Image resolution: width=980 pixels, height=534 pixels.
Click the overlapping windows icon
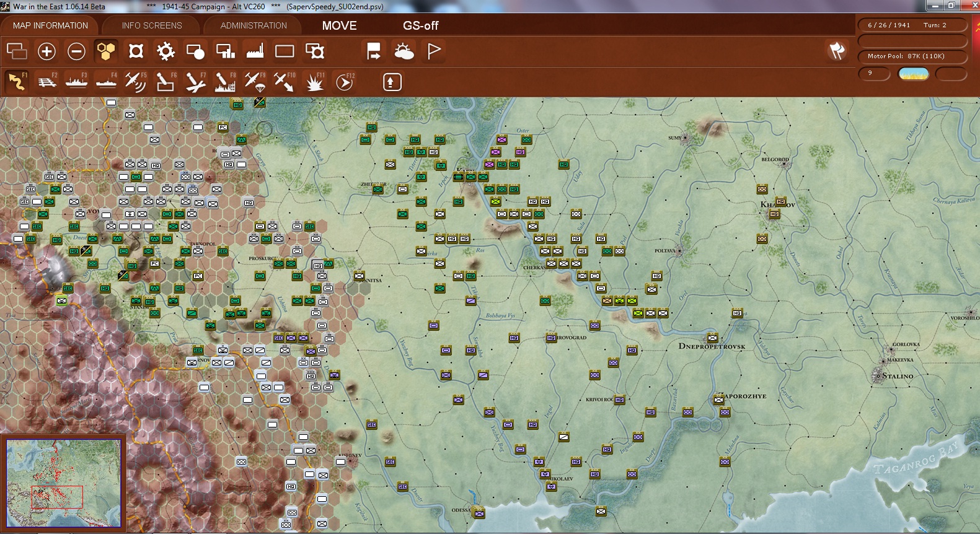click(x=17, y=51)
